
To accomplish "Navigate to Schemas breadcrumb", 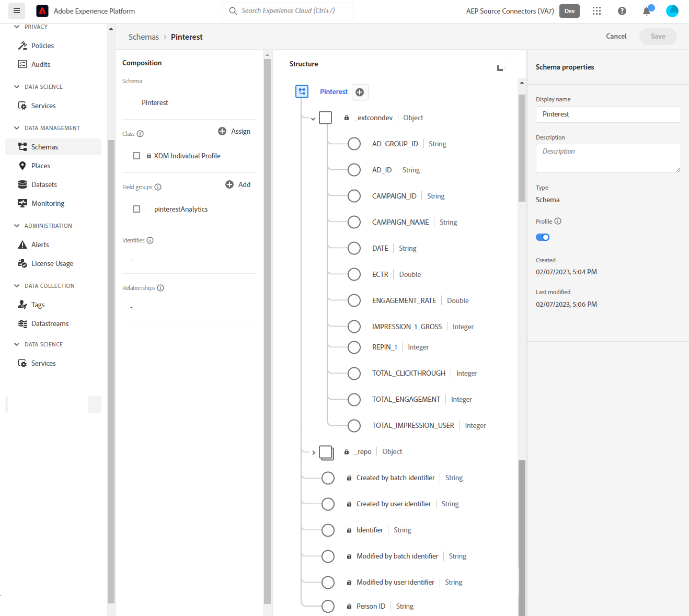I will click(x=144, y=37).
